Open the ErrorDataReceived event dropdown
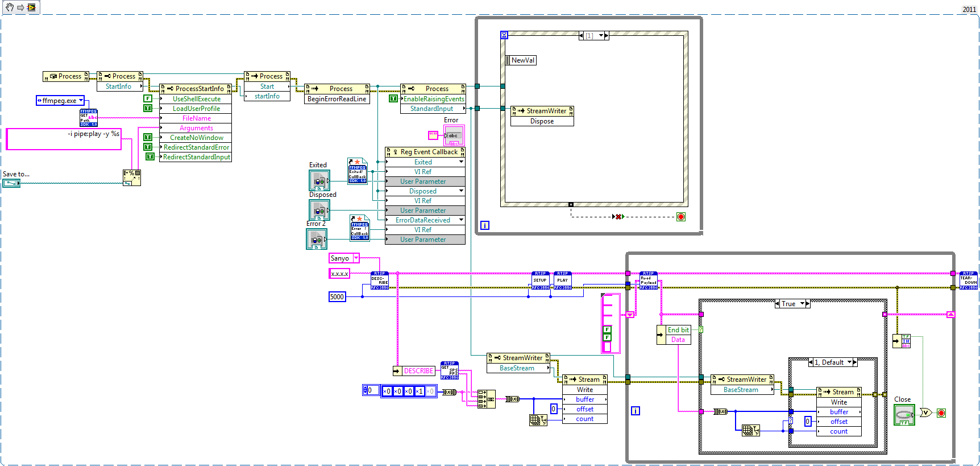Viewport: 980px width, 466px height. tap(461, 220)
